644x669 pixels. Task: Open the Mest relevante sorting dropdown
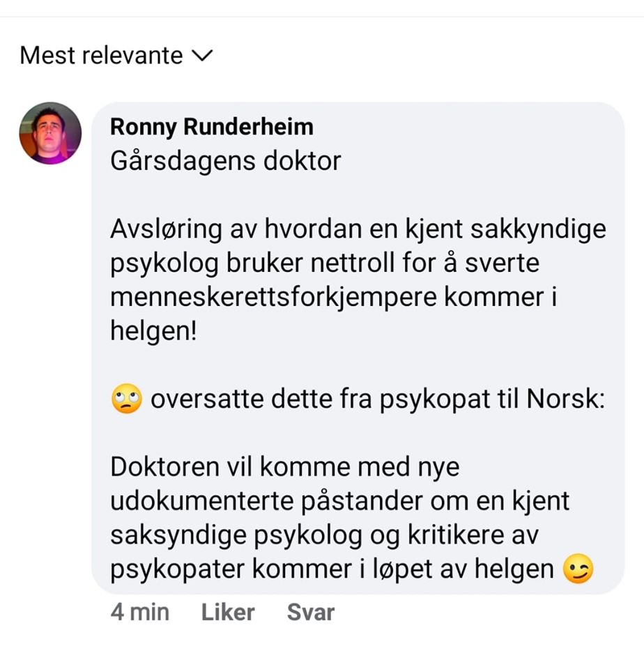pos(116,56)
